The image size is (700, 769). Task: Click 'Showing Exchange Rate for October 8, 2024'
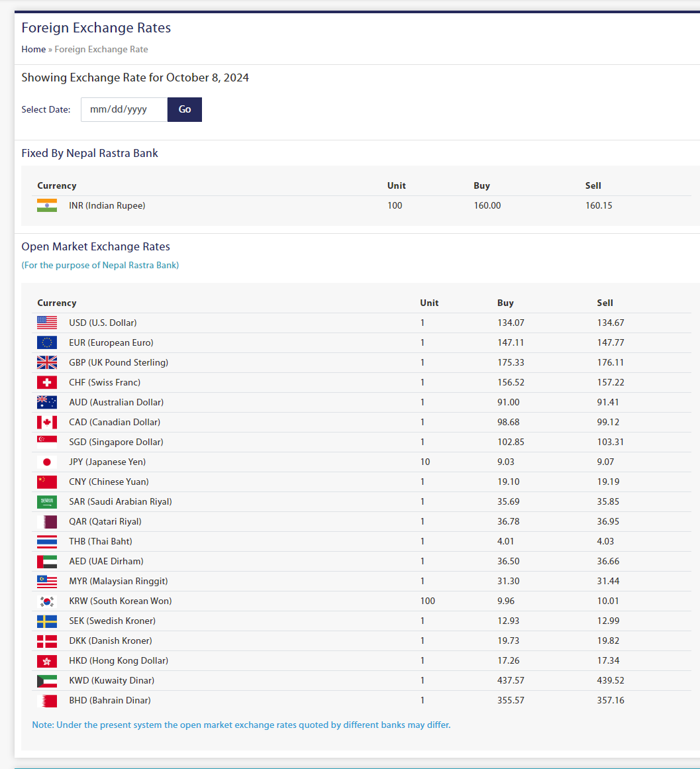[x=135, y=77]
